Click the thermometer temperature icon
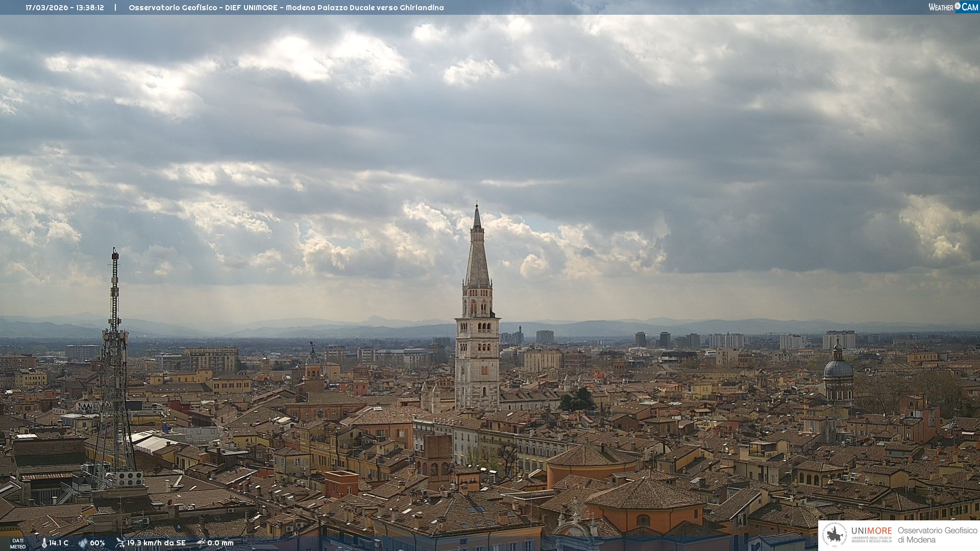This screenshot has height=551, width=980. (44, 543)
